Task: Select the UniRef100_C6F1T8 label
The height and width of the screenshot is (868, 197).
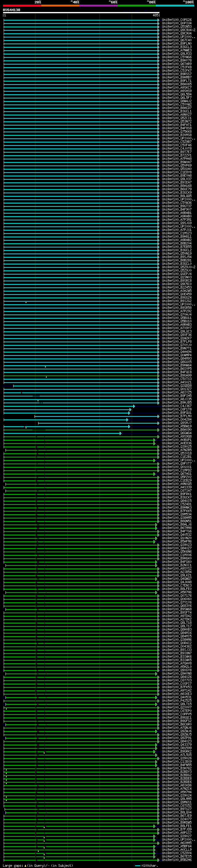Action: click(176, 409)
